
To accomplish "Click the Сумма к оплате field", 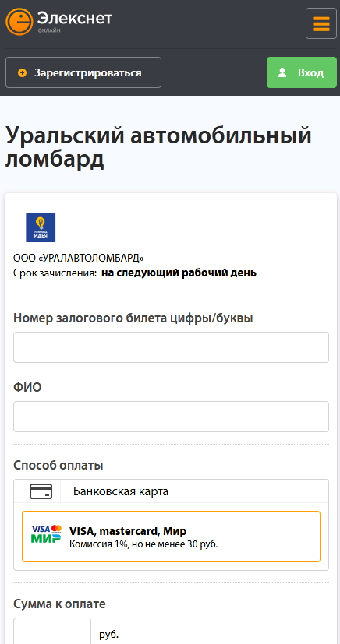I will 52,631.
